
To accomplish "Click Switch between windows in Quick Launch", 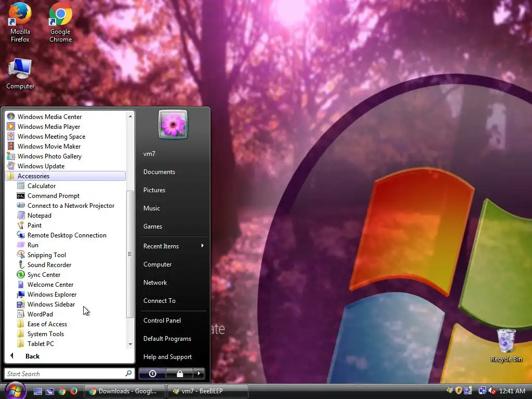I will tap(50, 391).
